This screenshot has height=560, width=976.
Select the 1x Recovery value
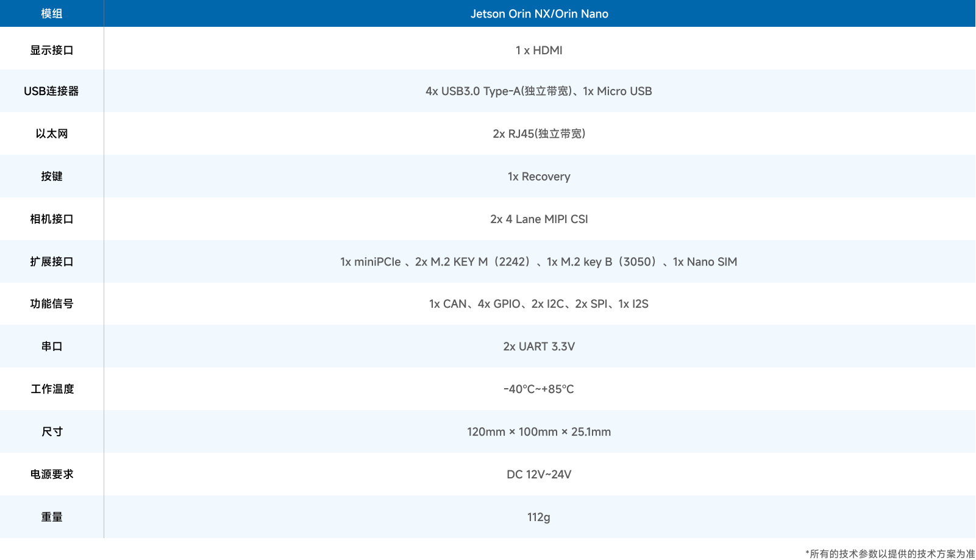click(x=540, y=176)
